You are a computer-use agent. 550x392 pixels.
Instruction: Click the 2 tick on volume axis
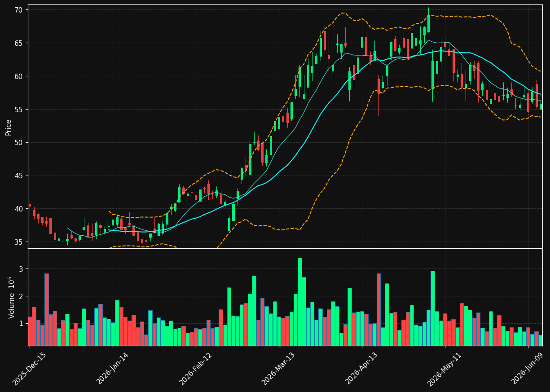[21, 296]
